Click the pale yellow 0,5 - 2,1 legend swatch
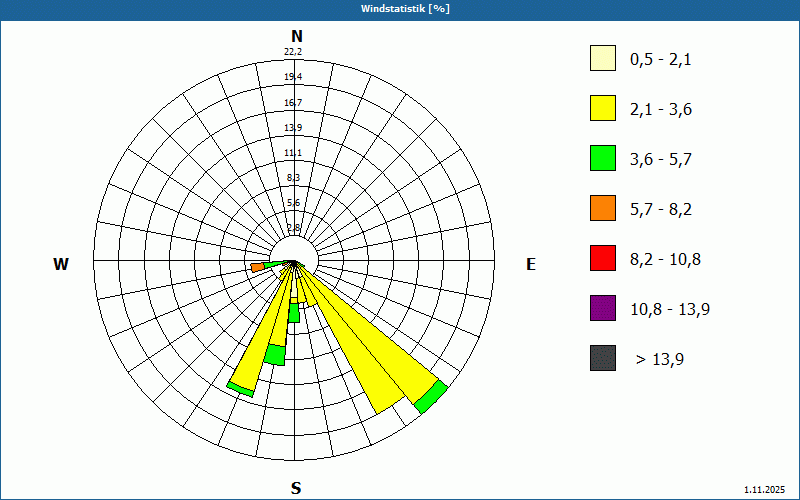The height and width of the screenshot is (500, 800). coord(603,58)
